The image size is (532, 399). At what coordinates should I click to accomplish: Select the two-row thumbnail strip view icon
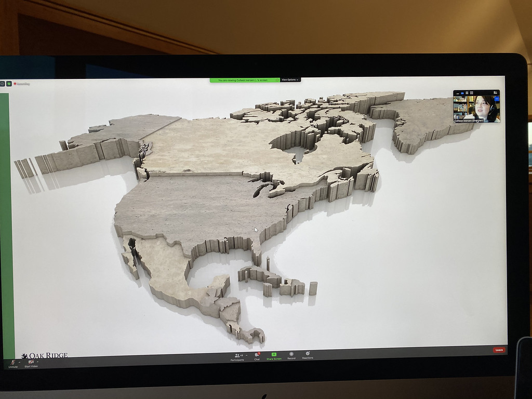(x=467, y=93)
